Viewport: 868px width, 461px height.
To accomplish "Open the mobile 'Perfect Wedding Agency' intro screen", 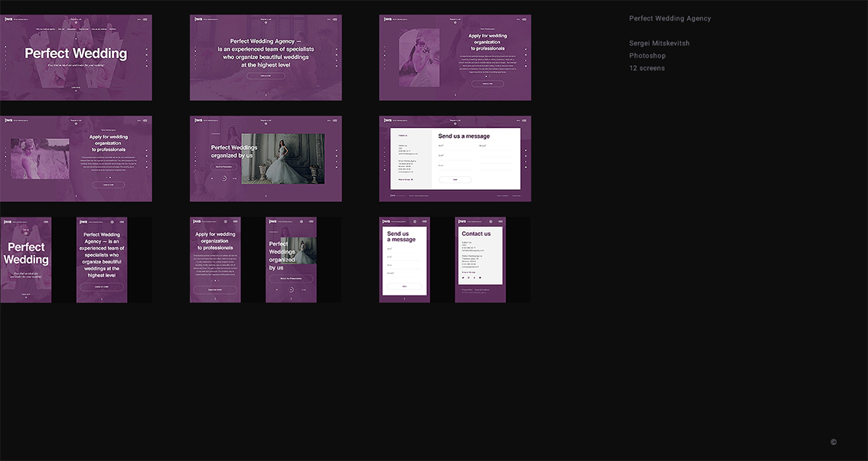I will tap(102, 260).
